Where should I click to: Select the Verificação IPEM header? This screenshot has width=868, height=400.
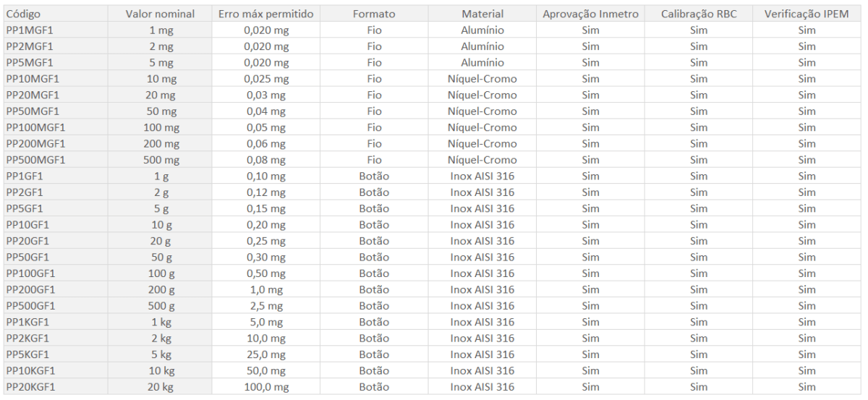(x=807, y=14)
